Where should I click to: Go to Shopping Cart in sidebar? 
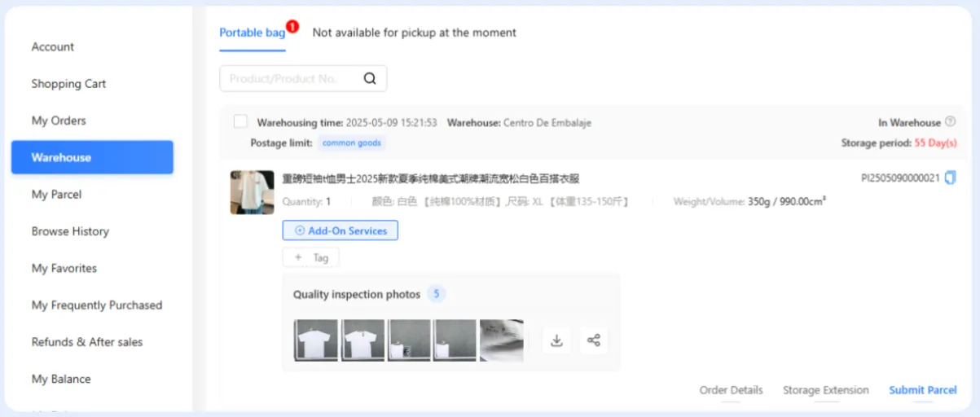[x=68, y=84]
